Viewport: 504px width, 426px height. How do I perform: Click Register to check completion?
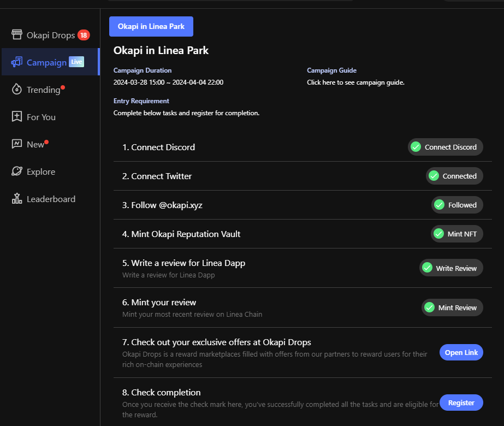pos(461,403)
